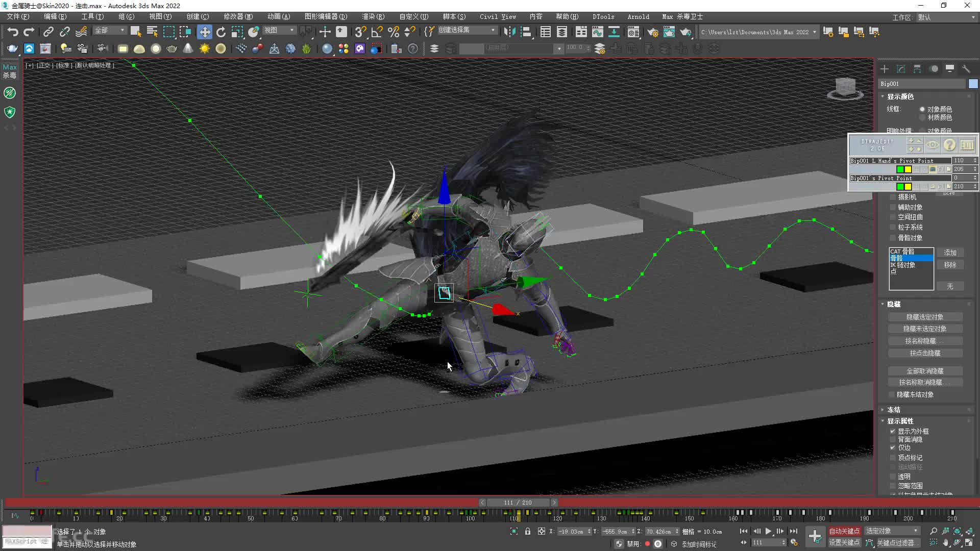The height and width of the screenshot is (551, 980).
Task: Collapse the 隐藏 rollout
Action: point(893,304)
